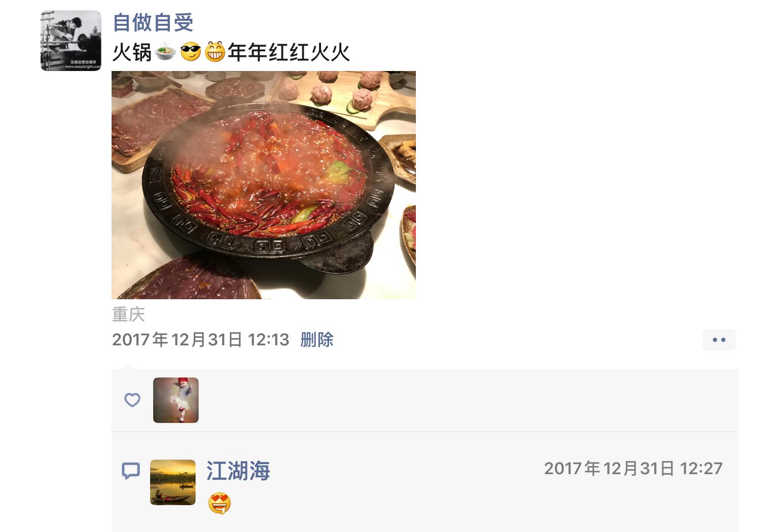779x532 pixels.
Task: Open the liker's dancing figure avatar
Action: point(176,400)
